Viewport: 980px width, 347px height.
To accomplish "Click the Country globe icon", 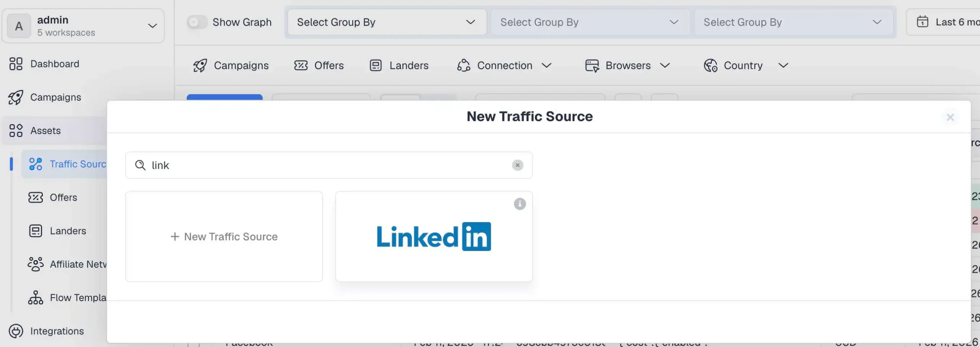I will [x=710, y=65].
